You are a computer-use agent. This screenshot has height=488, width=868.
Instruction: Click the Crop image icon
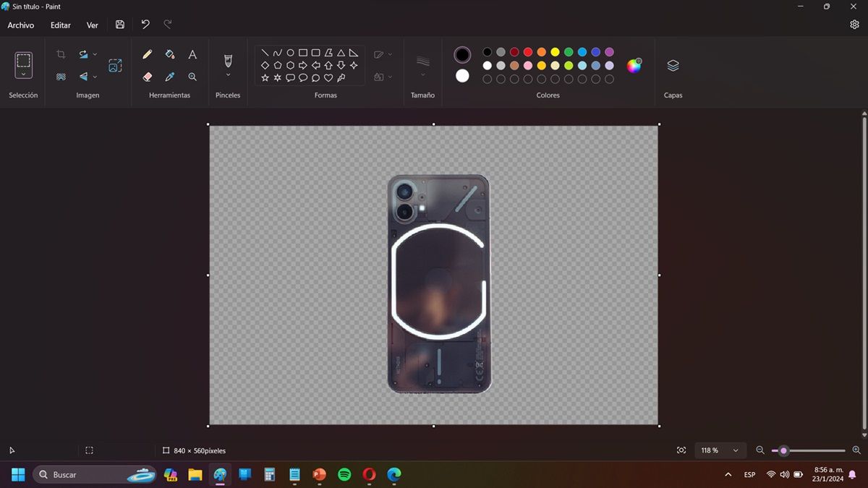tap(61, 54)
